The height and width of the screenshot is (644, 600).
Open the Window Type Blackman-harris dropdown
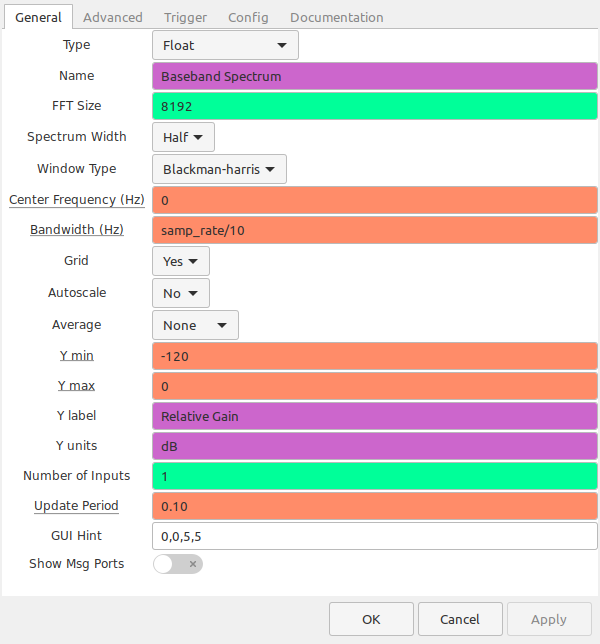(219, 169)
